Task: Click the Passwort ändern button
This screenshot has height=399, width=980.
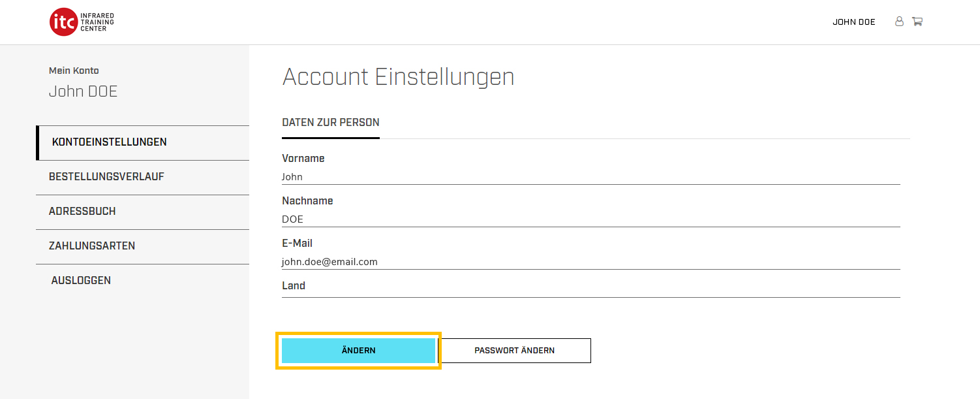Action: [514, 351]
